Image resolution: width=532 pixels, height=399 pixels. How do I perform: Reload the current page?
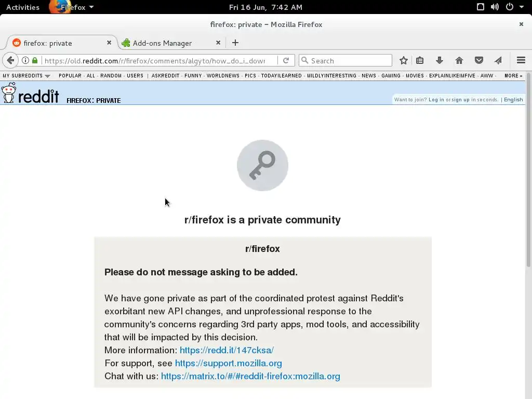(286, 60)
